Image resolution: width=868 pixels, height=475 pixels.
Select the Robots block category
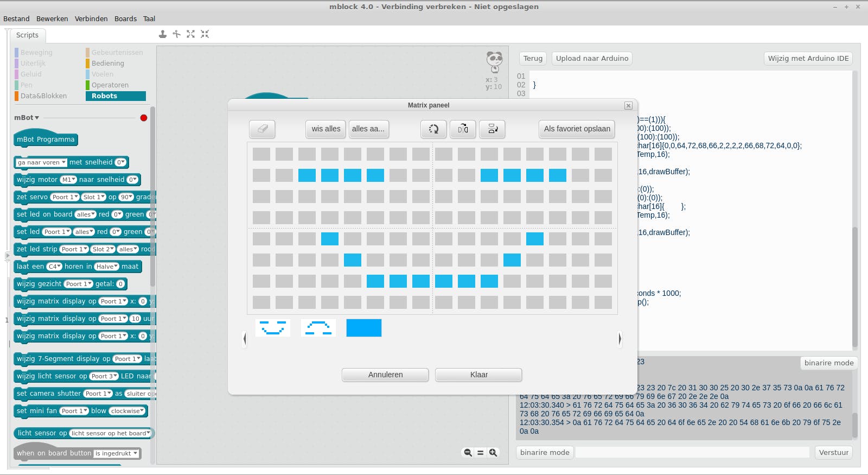click(x=116, y=96)
